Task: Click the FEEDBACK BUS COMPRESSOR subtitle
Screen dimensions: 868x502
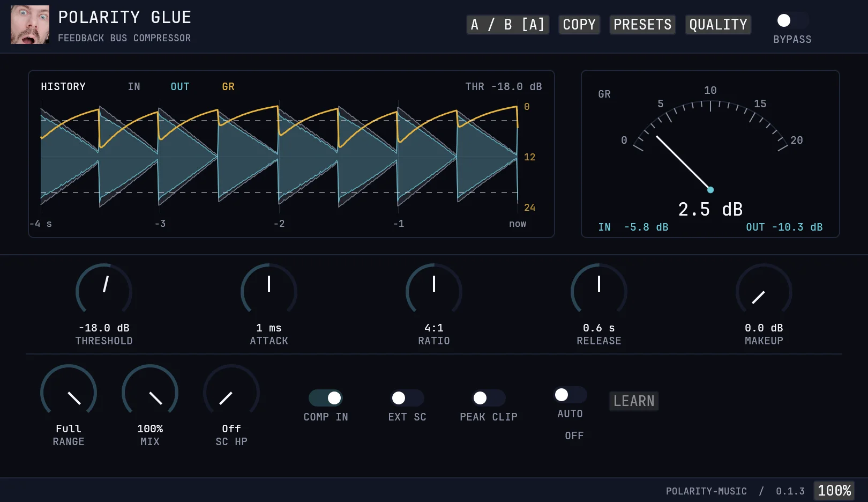Action: (124, 38)
